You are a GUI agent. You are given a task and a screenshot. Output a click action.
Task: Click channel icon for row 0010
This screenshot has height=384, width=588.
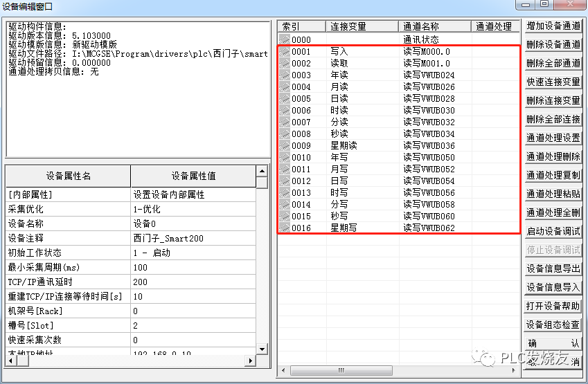(x=285, y=157)
